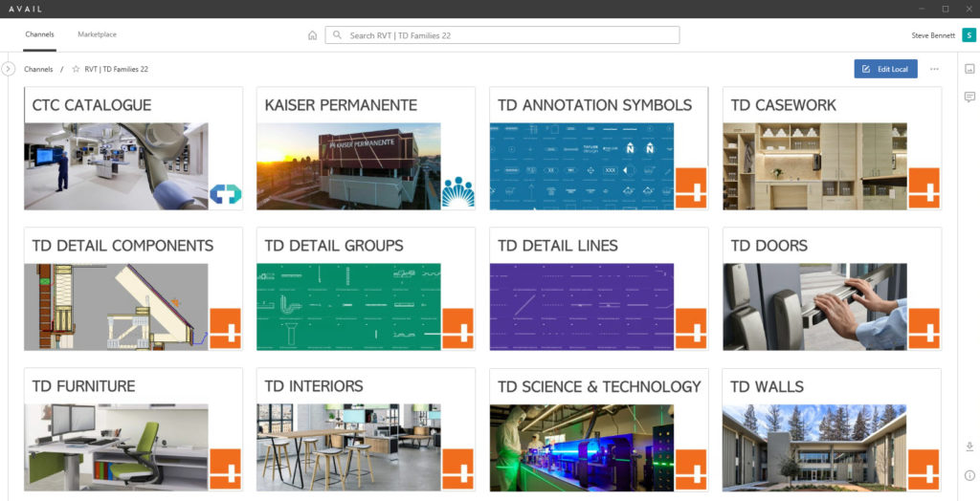Click the KAISER PERMANENTE title text
Screen dimensions: 980x501
[x=342, y=105]
